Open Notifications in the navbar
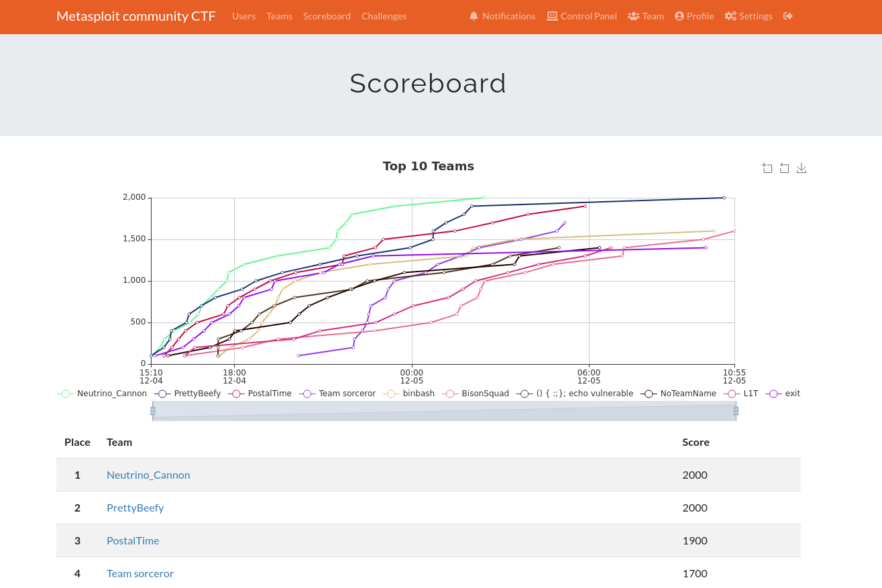882x588 pixels. click(x=502, y=16)
